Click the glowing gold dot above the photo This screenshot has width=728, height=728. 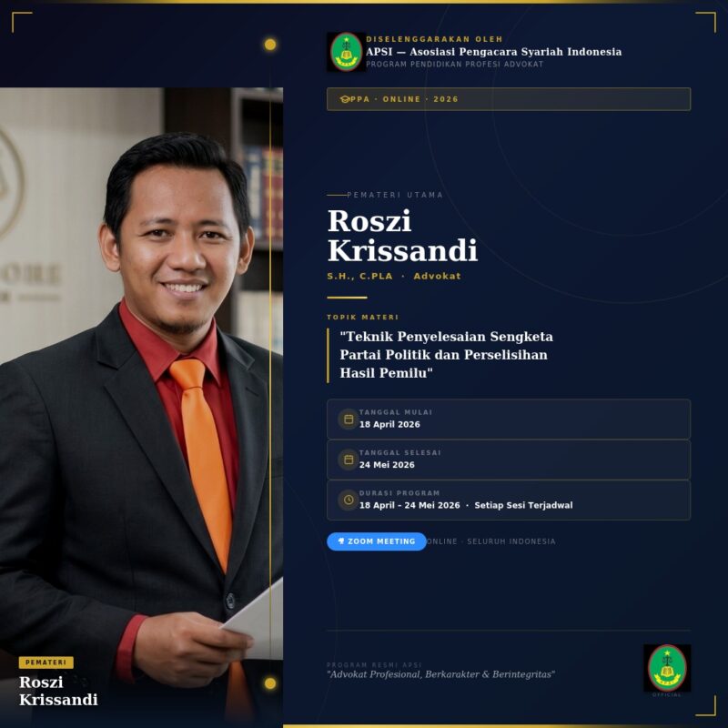point(270,45)
